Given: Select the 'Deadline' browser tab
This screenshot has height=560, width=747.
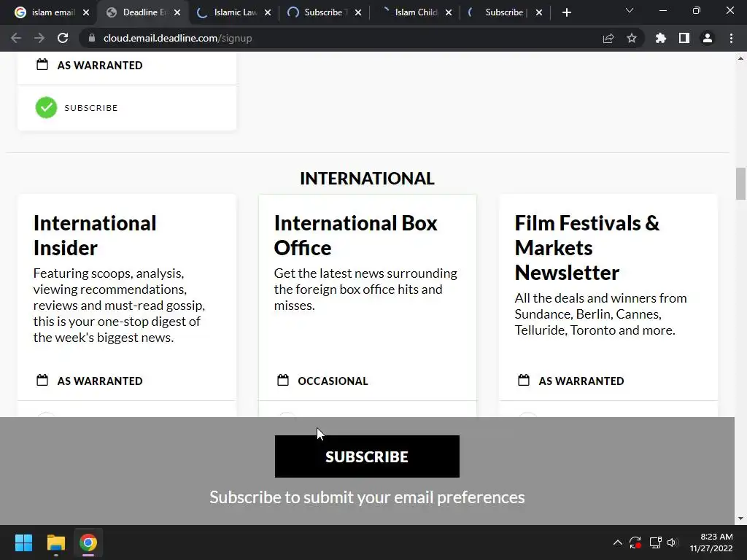Looking at the screenshot, I should (x=144, y=12).
